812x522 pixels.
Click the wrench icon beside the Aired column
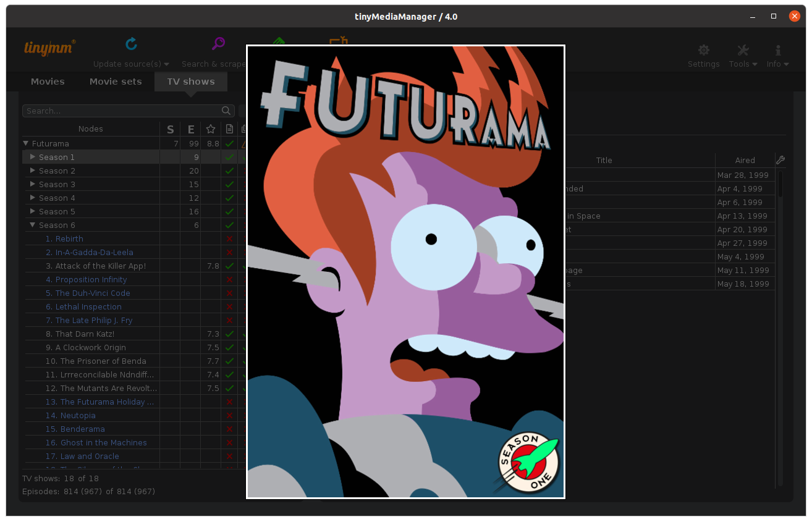click(x=780, y=160)
